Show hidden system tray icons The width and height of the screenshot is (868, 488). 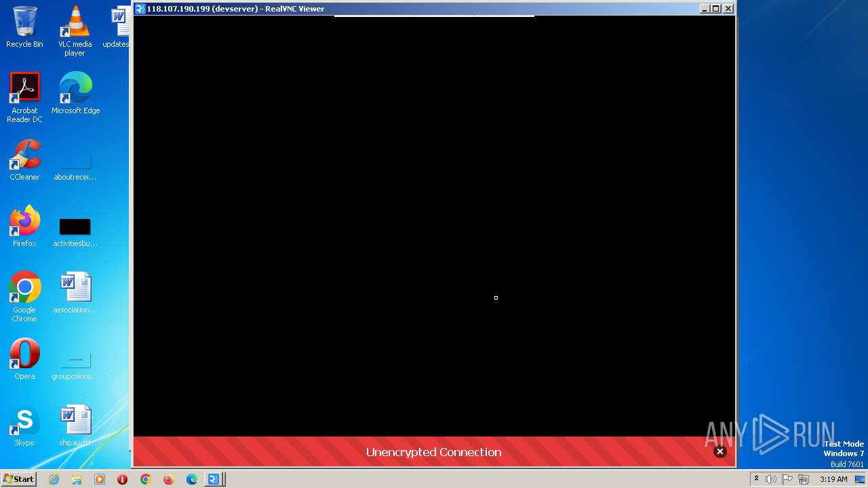click(x=756, y=479)
